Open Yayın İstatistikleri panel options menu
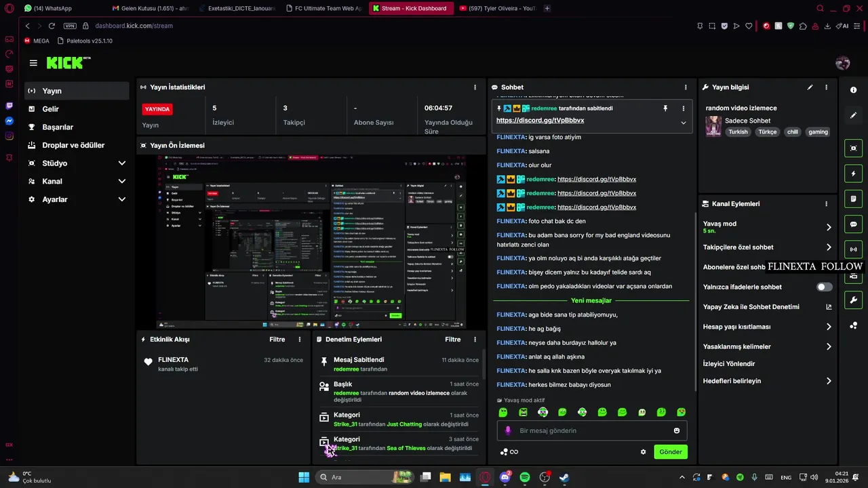Image resolution: width=868 pixels, height=488 pixels. pyautogui.click(x=475, y=87)
